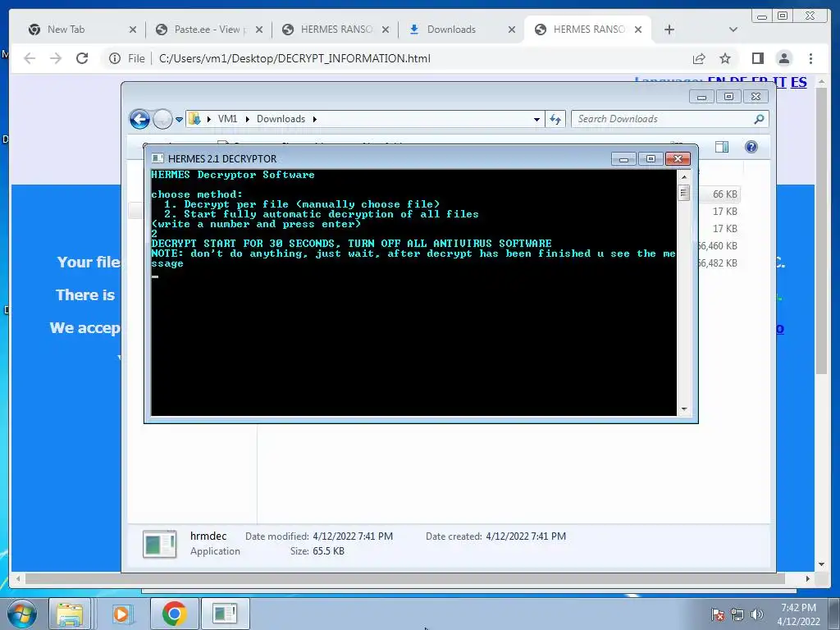
Task: Launch Windows Media Player from taskbar
Action: pyautogui.click(x=121, y=614)
